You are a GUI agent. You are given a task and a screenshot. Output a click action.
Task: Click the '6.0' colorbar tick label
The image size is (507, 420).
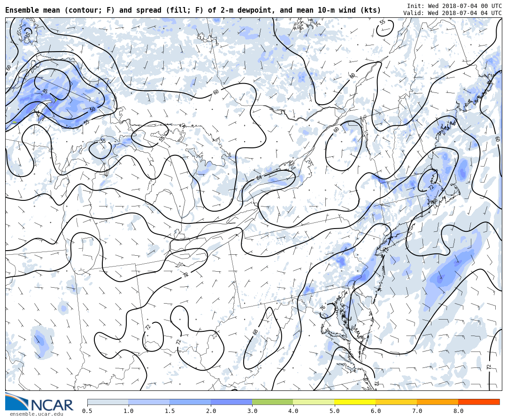click(x=376, y=411)
